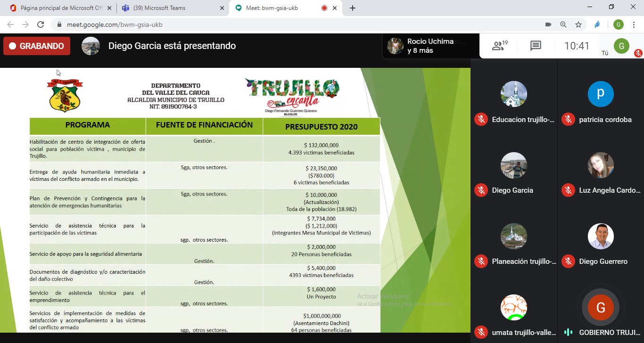
Task: Select the Luz Angela Cardo participant thumbnail
Action: (x=601, y=165)
